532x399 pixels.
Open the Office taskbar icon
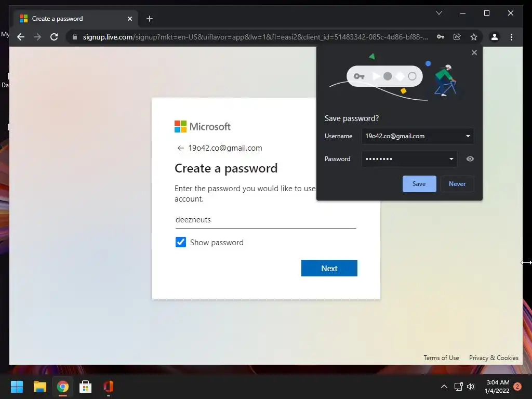[x=108, y=387]
